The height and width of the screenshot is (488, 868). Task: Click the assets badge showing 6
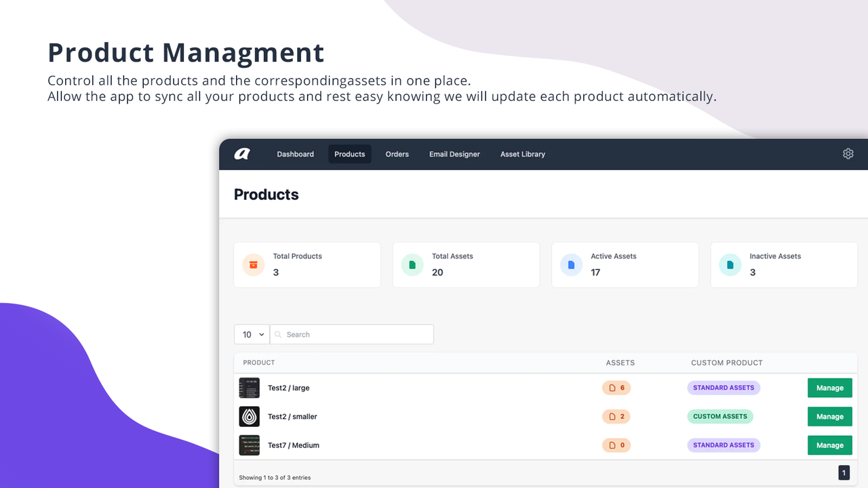tap(616, 388)
